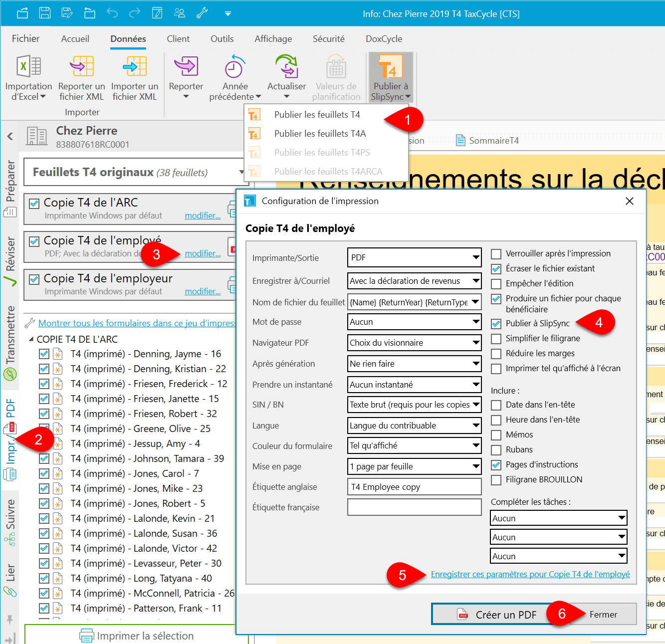Viewport: 665px width, 644px height.
Task: Click the Année précédente ribbon button
Action: 235,78
